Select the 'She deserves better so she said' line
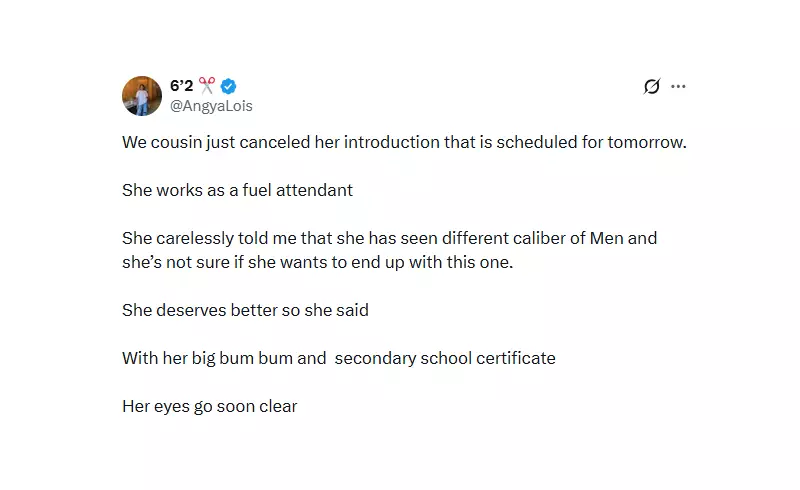Screen dimensions: 800x490 tap(245, 310)
